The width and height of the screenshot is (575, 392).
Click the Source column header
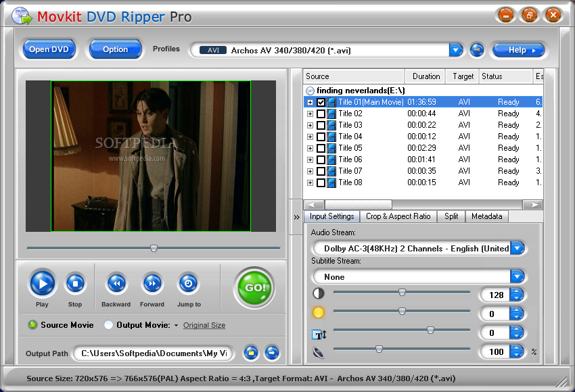(x=354, y=76)
